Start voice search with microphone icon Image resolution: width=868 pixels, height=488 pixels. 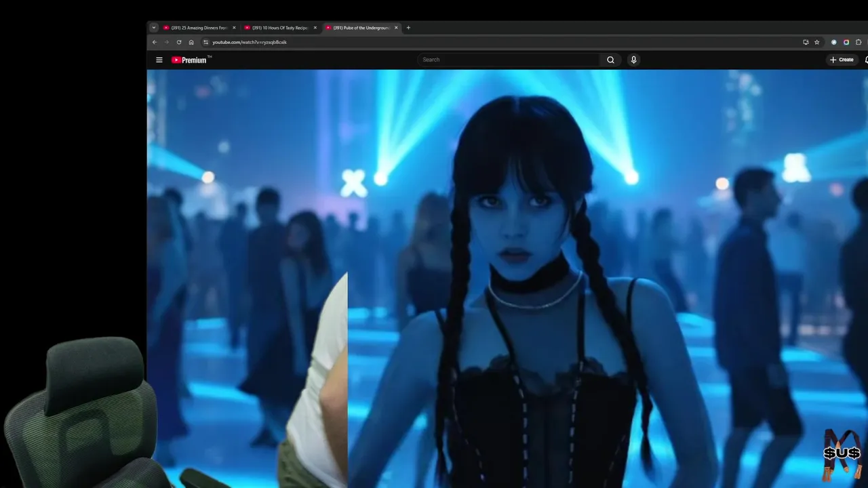[x=633, y=60]
